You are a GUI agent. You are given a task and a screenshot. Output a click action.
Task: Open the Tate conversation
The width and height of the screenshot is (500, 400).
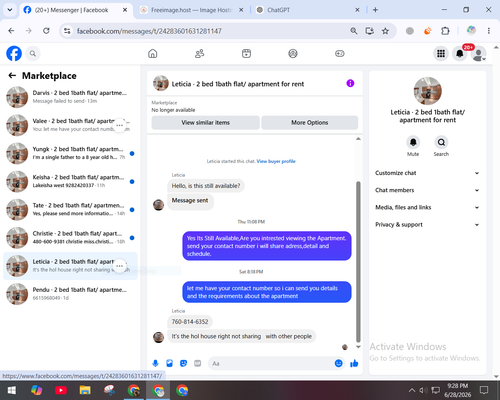[x=70, y=210]
